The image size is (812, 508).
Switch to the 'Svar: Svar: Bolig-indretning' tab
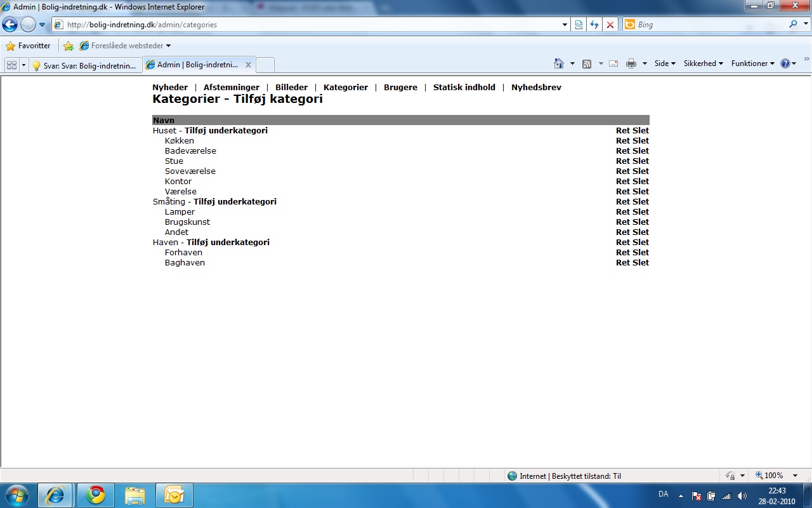pos(84,65)
